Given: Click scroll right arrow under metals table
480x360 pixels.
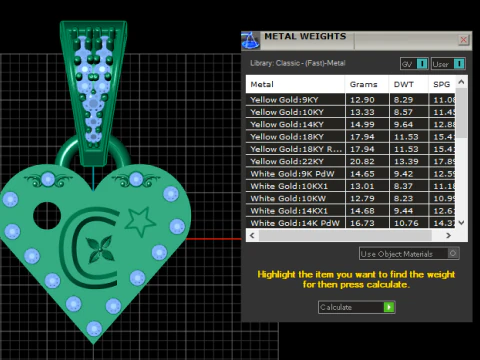Looking at the screenshot, I should [448, 235].
